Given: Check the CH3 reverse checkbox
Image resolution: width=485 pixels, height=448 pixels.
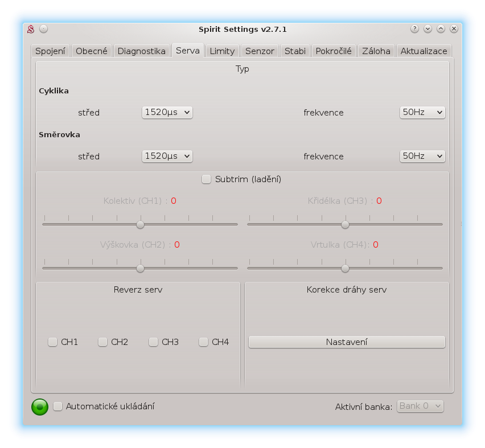Looking at the screenshot, I should click(153, 342).
